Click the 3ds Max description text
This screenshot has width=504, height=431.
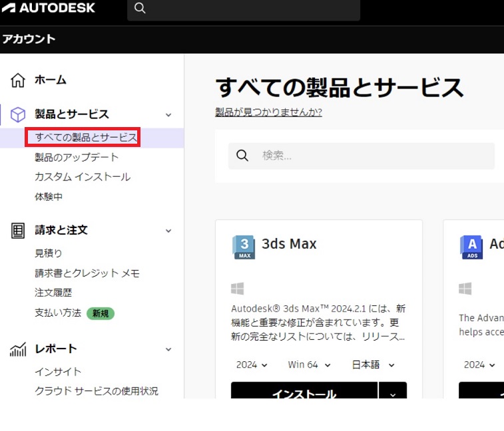click(x=318, y=323)
